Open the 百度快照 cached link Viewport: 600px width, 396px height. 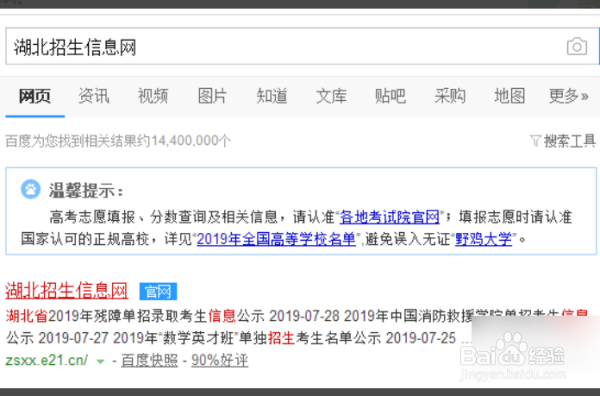(149, 360)
